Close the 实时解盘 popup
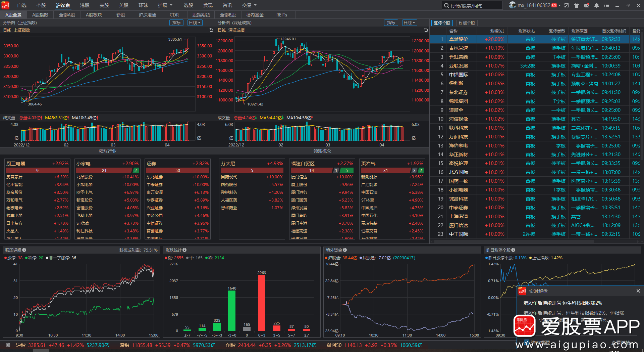The image size is (644, 352). [638, 291]
